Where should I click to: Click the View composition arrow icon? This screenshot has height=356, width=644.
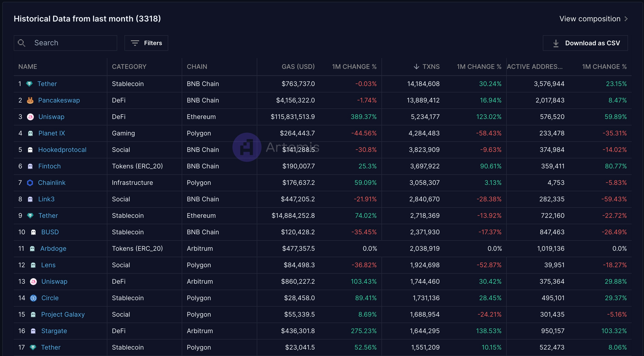click(626, 19)
